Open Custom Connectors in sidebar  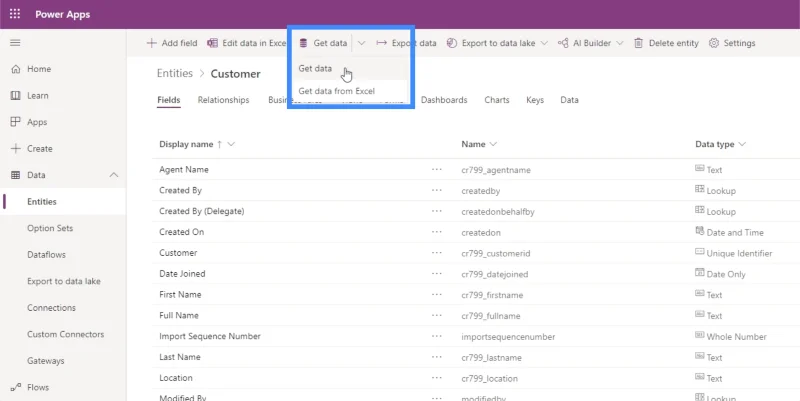pyautogui.click(x=66, y=334)
